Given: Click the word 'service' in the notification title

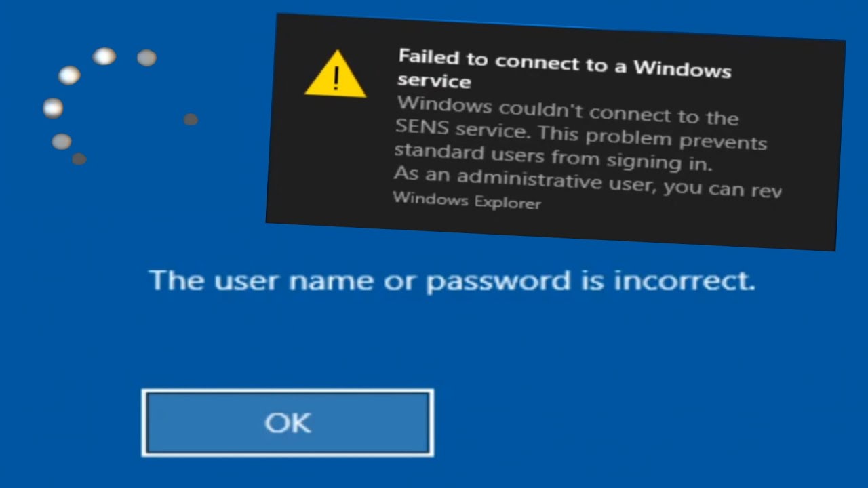Looking at the screenshot, I should pos(434,81).
